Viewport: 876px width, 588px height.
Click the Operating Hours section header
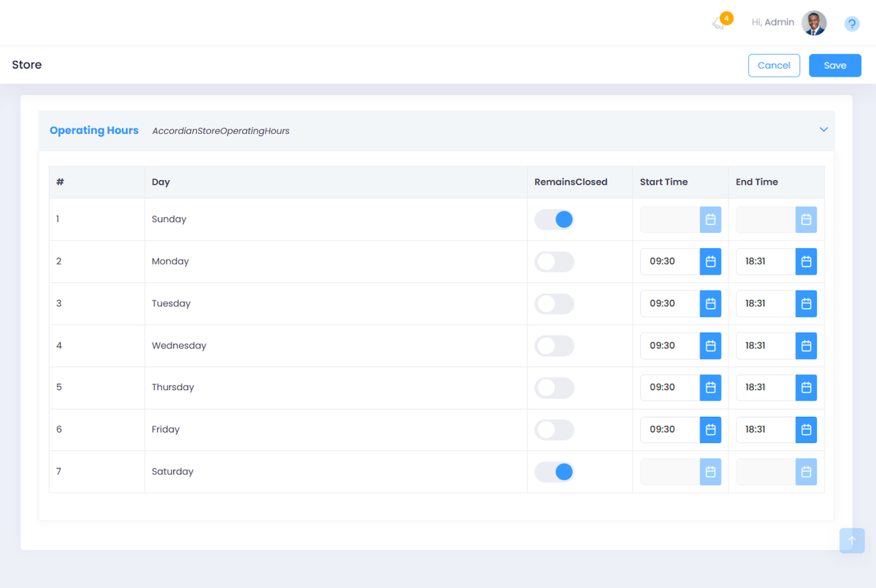94,131
